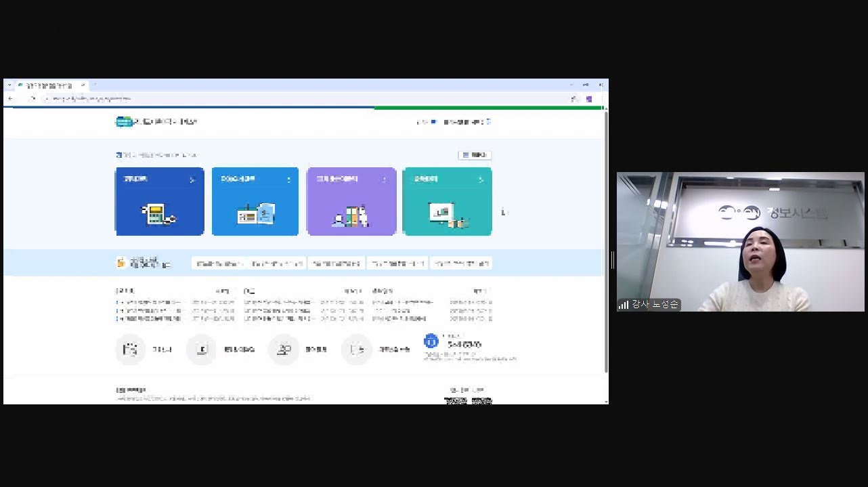868x487 pixels.
Task: Click the browser back arrow button
Action: pyautogui.click(x=10, y=99)
